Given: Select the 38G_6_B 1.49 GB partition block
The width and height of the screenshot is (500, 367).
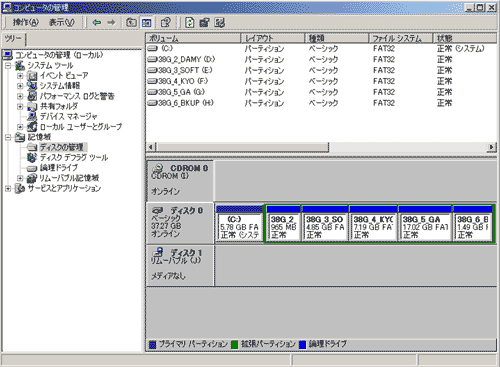Looking at the screenshot, I should pos(473,223).
